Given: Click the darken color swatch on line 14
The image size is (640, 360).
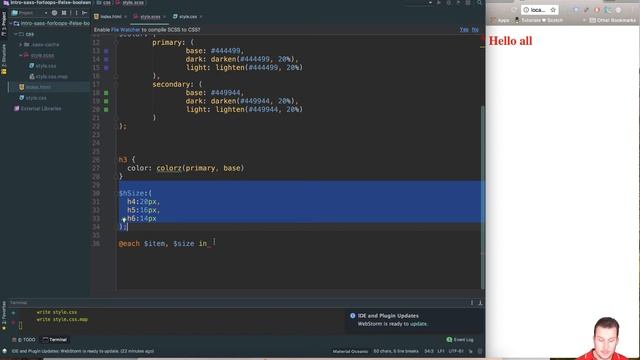Looking at the screenshot, I should (106, 59).
